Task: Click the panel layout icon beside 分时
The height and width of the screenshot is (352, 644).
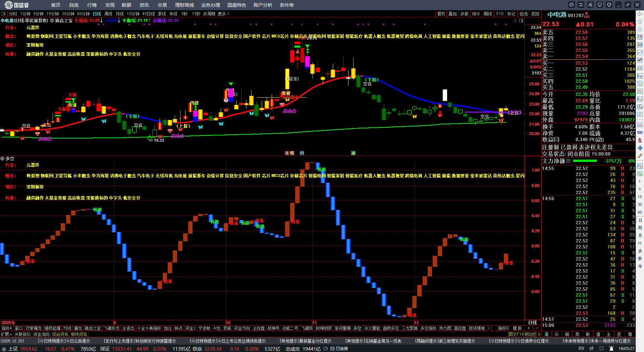Action: [x=4, y=14]
